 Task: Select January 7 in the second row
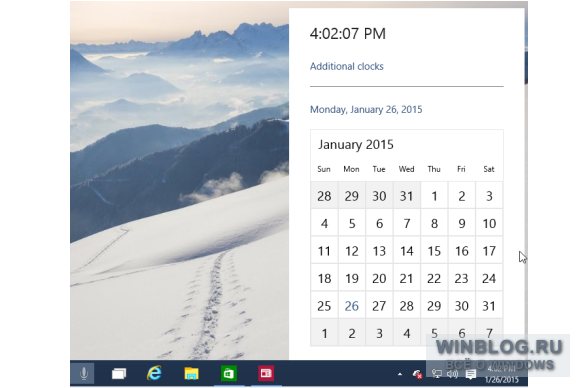[x=407, y=223]
